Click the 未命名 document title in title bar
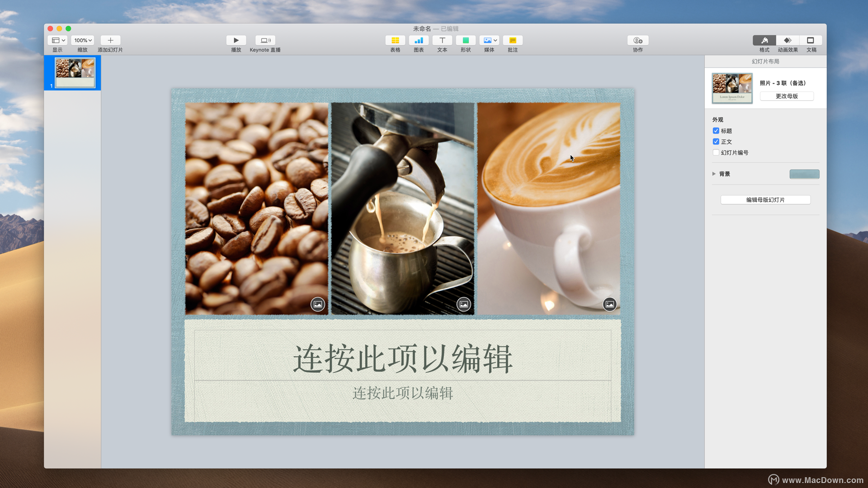This screenshot has height=488, width=868. (x=422, y=28)
